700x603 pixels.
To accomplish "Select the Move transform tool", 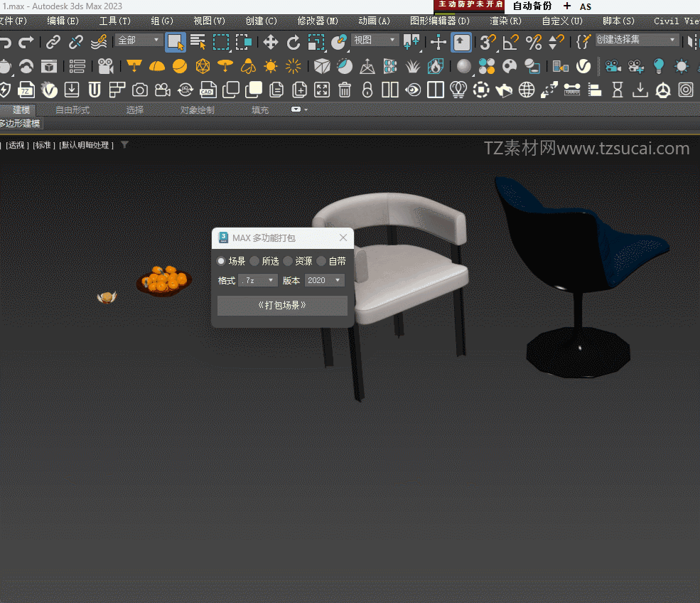I will (x=270, y=43).
